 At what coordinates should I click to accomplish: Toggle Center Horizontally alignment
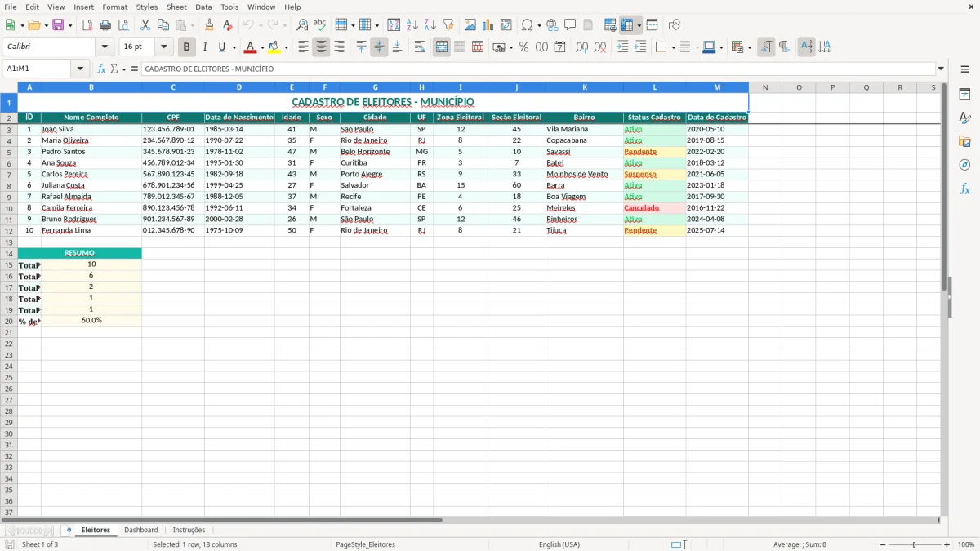[x=321, y=47]
